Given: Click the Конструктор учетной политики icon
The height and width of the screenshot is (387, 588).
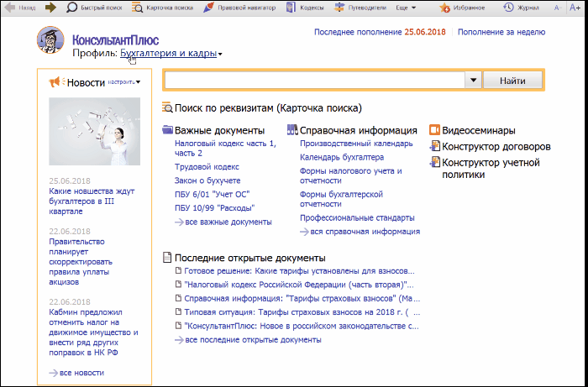Looking at the screenshot, I should 434,162.
